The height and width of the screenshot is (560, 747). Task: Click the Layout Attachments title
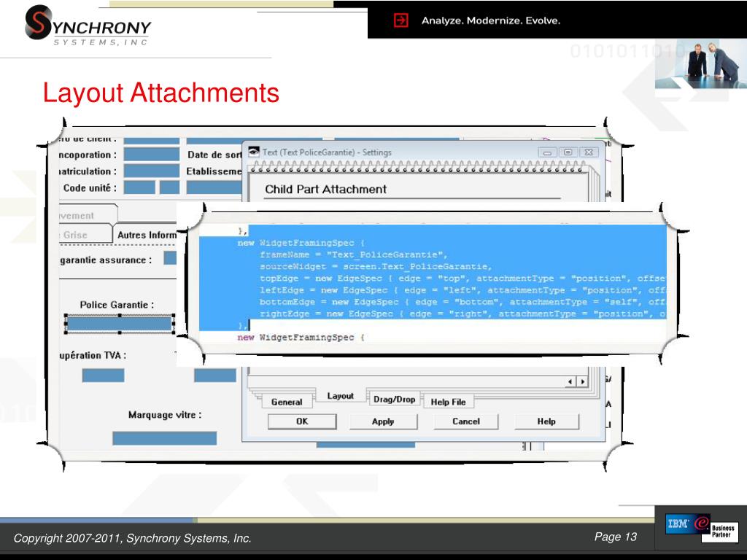pyautogui.click(x=161, y=93)
